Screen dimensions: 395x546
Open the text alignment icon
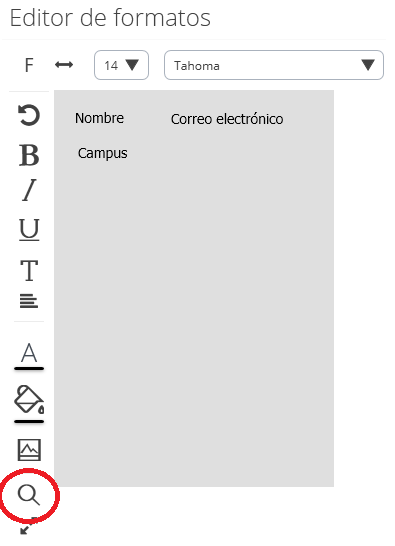[29, 301]
